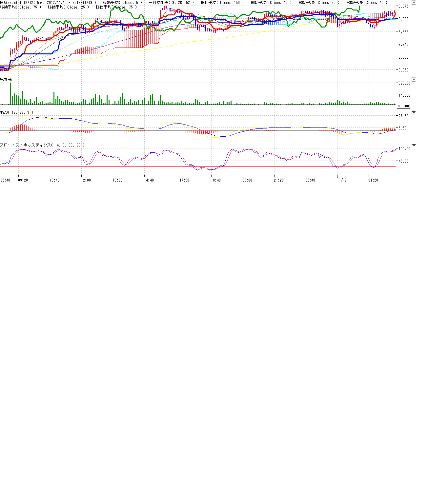
Task: Open the dropdown arrow for the main price chart
Action: (x=414, y=3)
